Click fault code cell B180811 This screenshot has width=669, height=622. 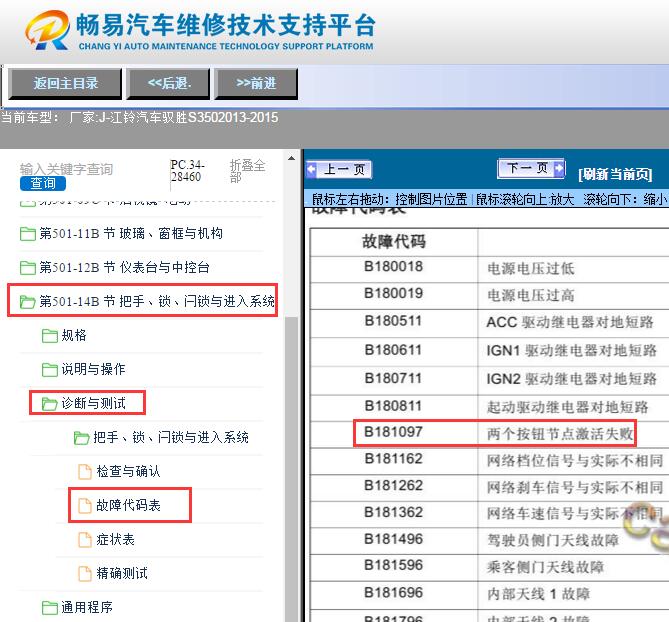point(393,406)
